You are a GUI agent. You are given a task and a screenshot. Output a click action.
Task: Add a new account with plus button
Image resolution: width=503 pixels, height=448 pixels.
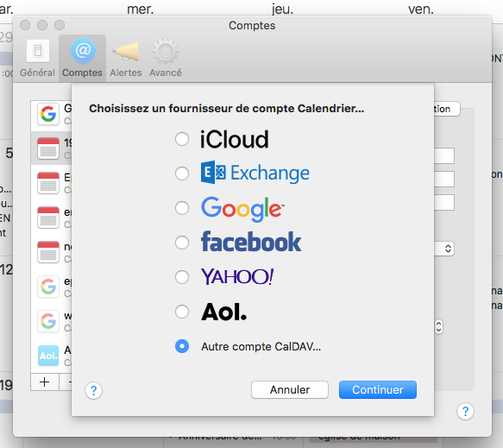tap(45, 382)
